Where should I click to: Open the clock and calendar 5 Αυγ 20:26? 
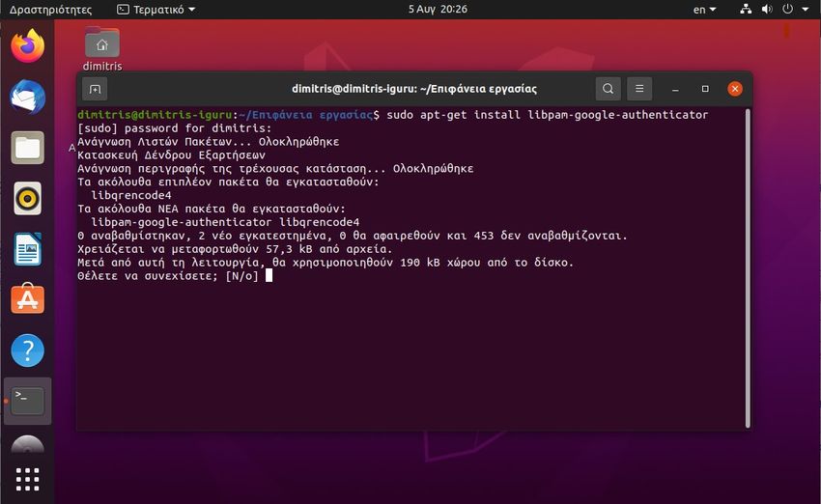(x=438, y=9)
